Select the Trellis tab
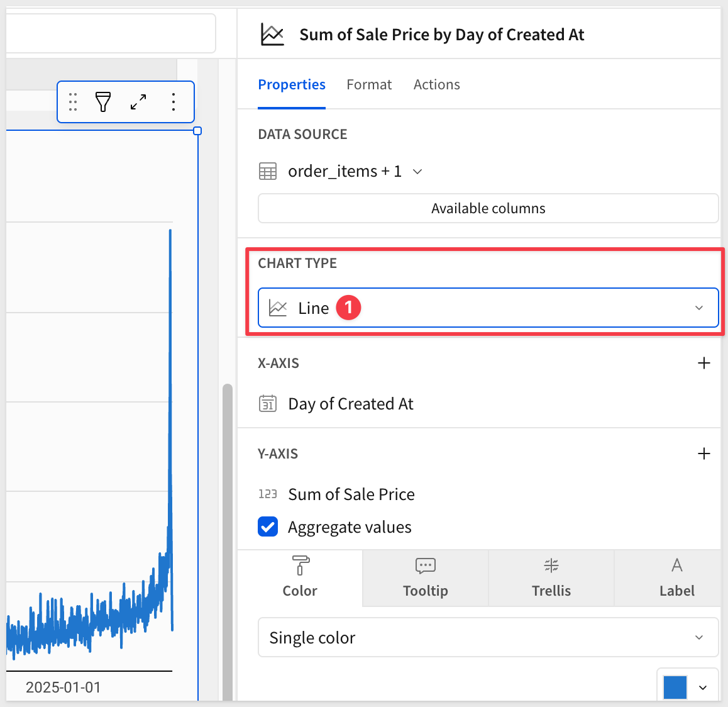Screen dimensions: 728x707 [x=551, y=578]
